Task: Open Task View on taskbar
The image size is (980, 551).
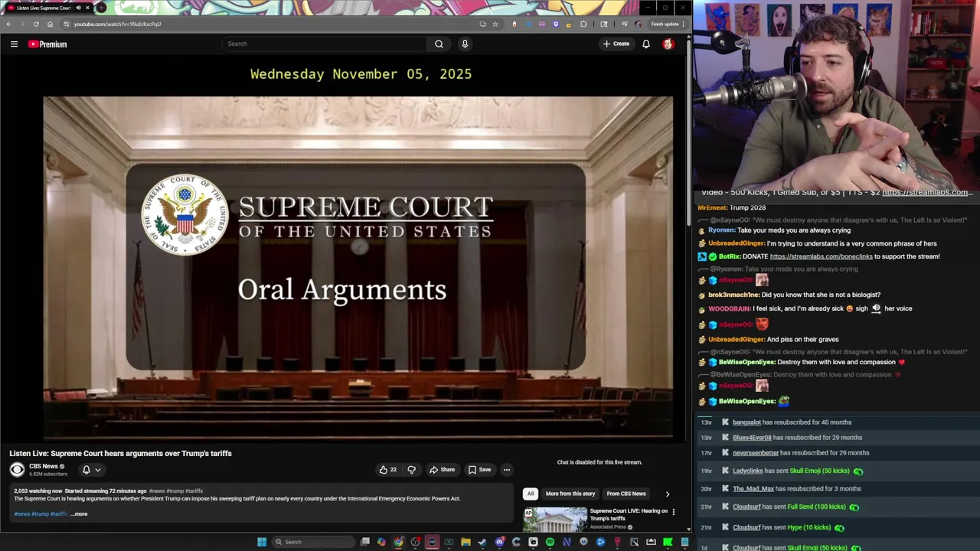Action: [365, 542]
